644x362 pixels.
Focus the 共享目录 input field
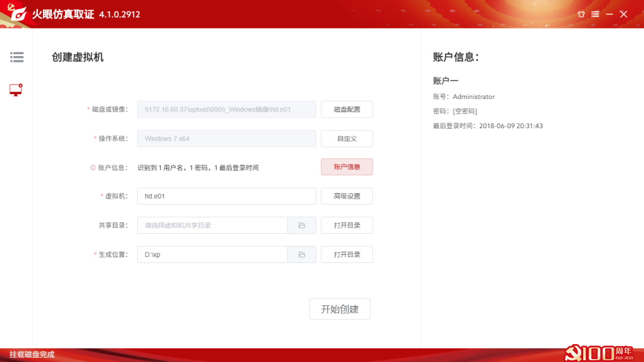click(212, 225)
